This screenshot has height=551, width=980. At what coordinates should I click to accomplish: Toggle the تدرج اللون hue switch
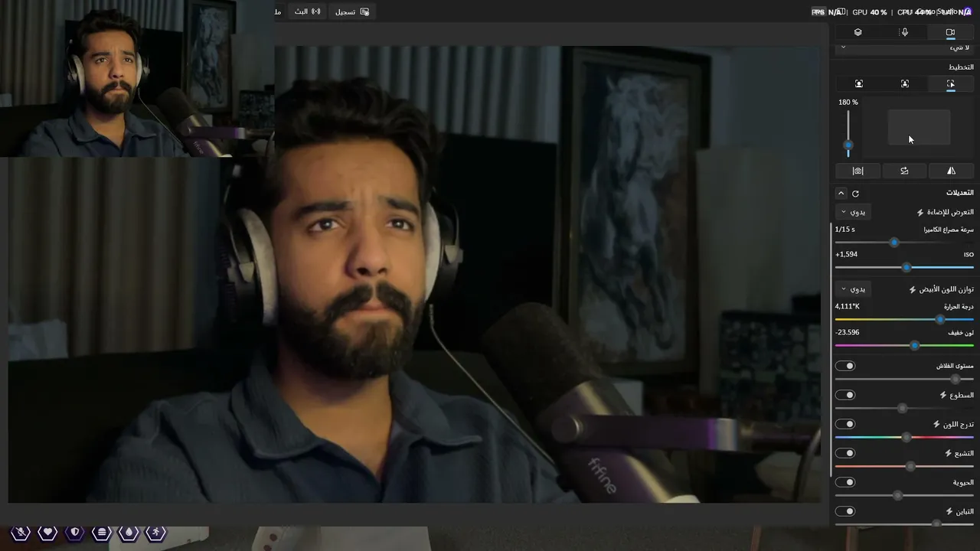tap(845, 424)
